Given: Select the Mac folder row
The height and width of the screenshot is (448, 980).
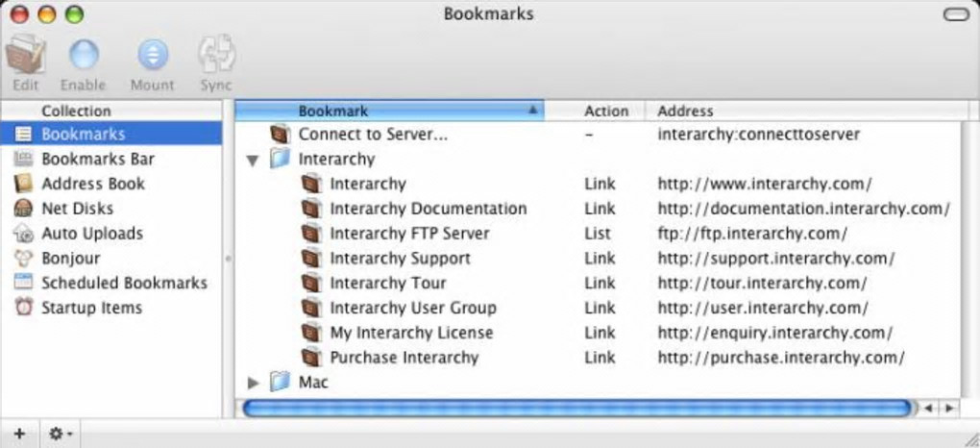Looking at the screenshot, I should (598, 383).
